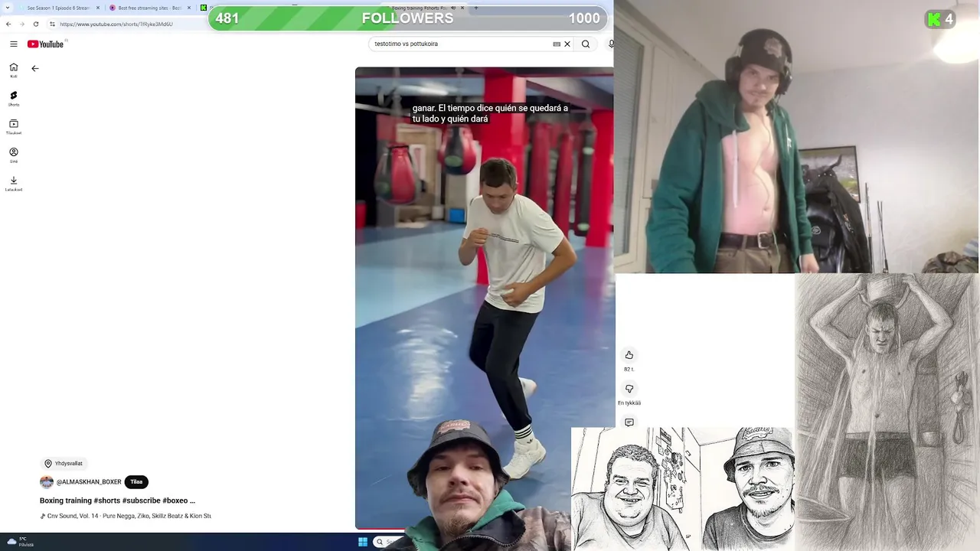The width and height of the screenshot is (980, 551).
Task: Like the Short with thumbs up
Action: coord(629,355)
